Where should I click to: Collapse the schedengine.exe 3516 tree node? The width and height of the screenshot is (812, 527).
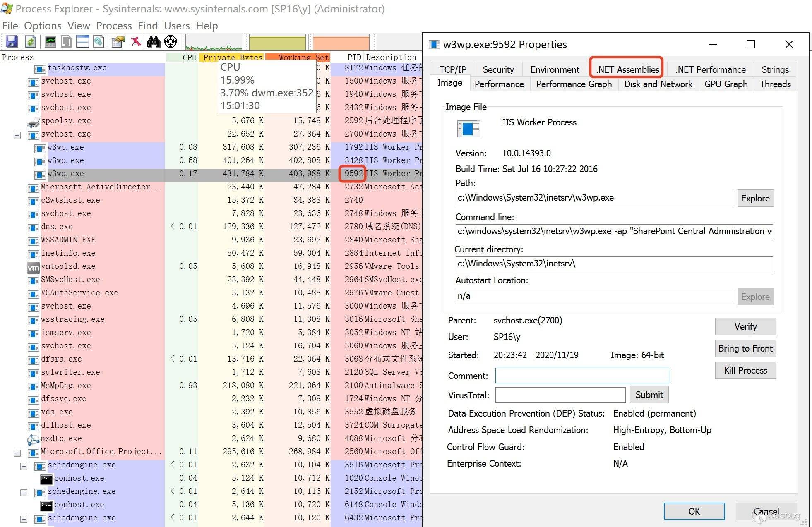[24, 466]
